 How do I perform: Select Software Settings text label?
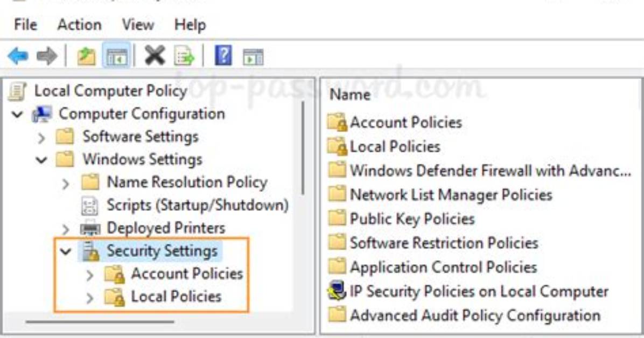pyautogui.click(x=141, y=137)
